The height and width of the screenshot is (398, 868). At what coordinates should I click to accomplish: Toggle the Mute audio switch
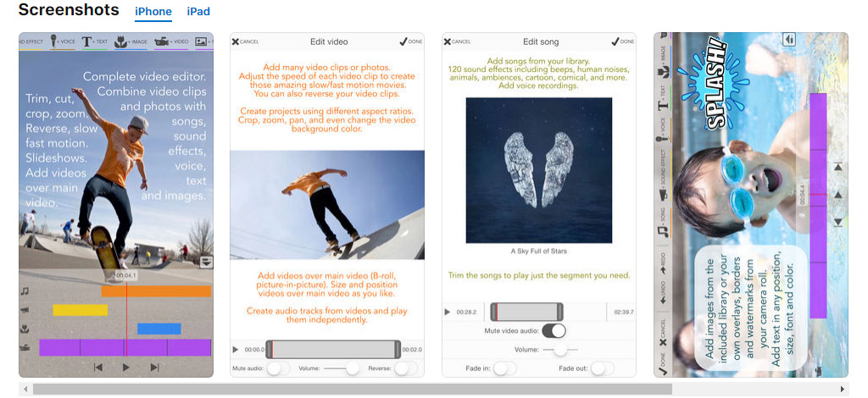pos(277,368)
